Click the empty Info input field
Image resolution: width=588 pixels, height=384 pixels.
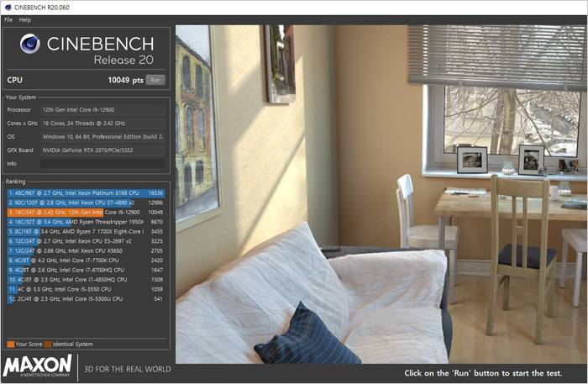click(x=102, y=164)
